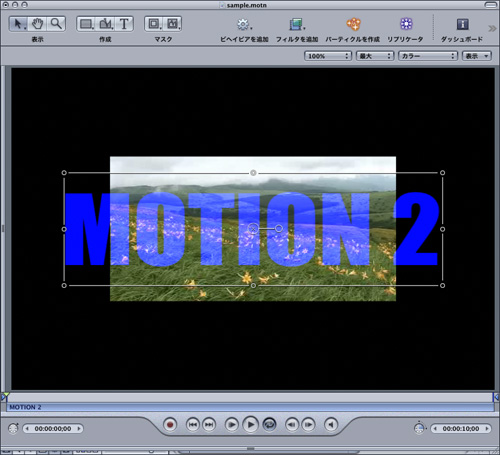
Task: Decrease duration with left arrow
Action: [x=435, y=429]
